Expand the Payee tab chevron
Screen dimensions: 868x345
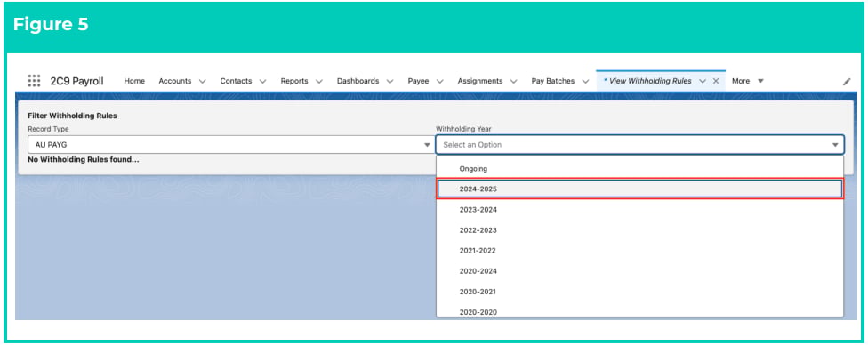click(x=439, y=81)
